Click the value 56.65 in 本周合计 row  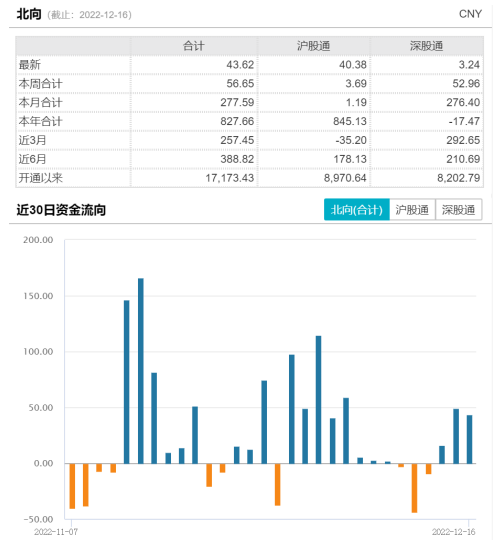coord(240,84)
